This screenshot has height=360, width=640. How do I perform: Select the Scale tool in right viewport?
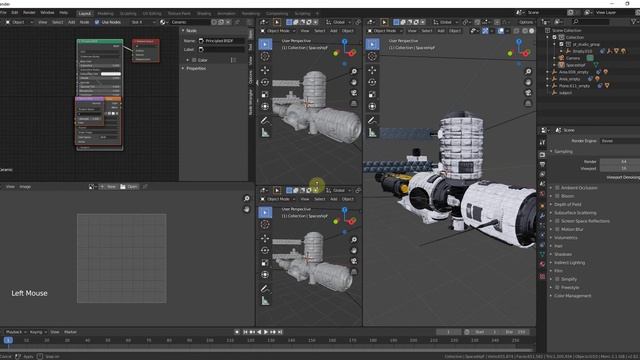372,95
